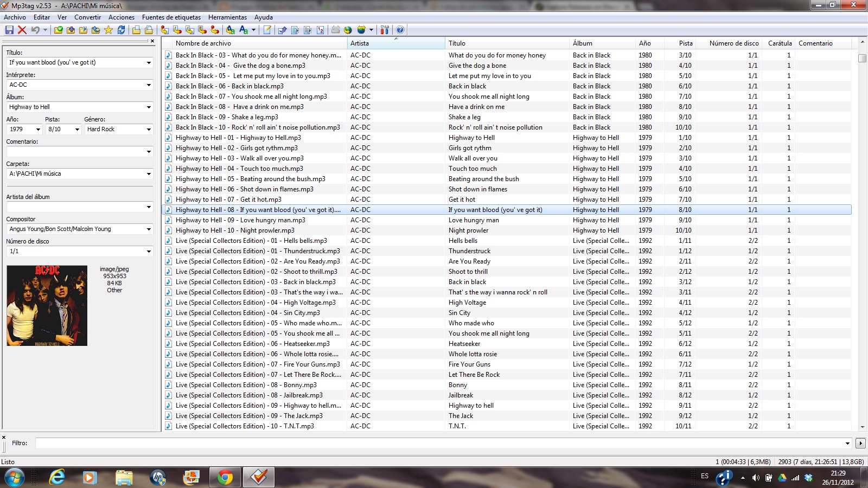Click the Highway to Hell cover art
The height and width of the screenshot is (488, 868).
47,306
